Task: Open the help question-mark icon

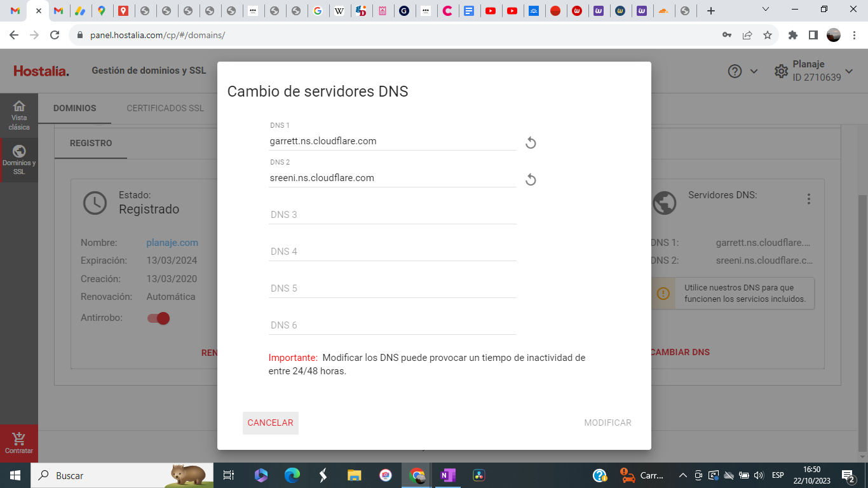Action: pyautogui.click(x=735, y=71)
